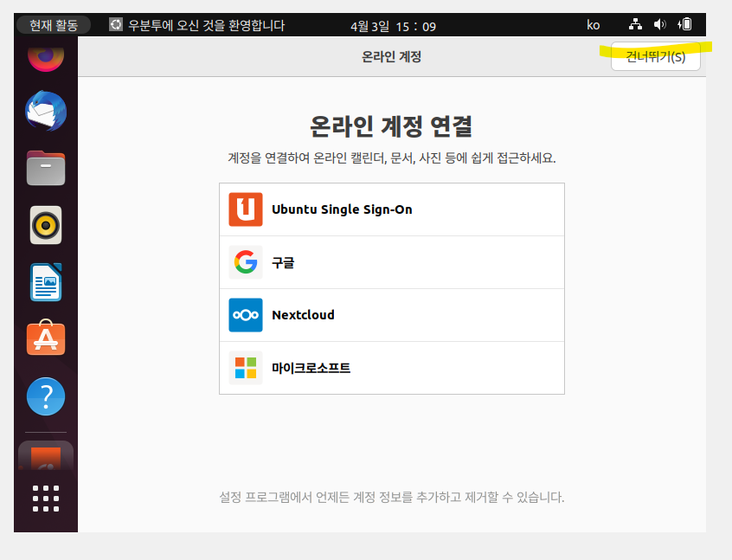Open the 4월 3일 15:09 clock menu
This screenshot has height=560, width=732.
point(393,26)
